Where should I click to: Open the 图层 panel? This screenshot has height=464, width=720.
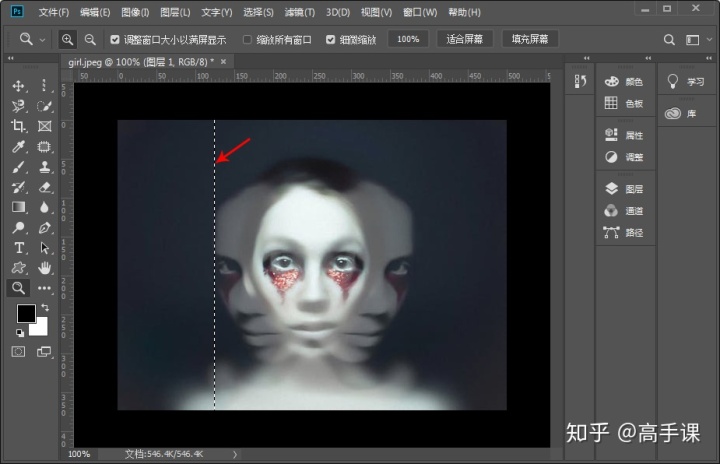(x=624, y=189)
